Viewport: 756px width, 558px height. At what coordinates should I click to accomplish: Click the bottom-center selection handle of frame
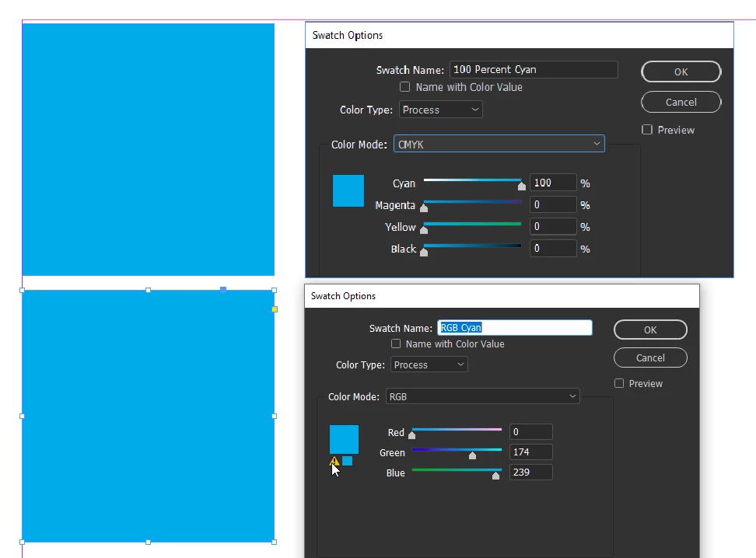pos(148,542)
